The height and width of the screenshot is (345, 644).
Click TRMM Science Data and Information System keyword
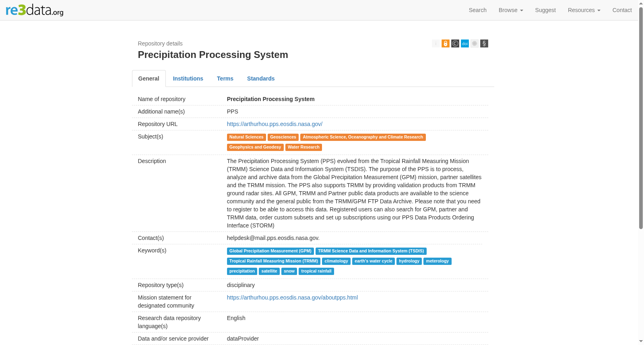pos(371,251)
